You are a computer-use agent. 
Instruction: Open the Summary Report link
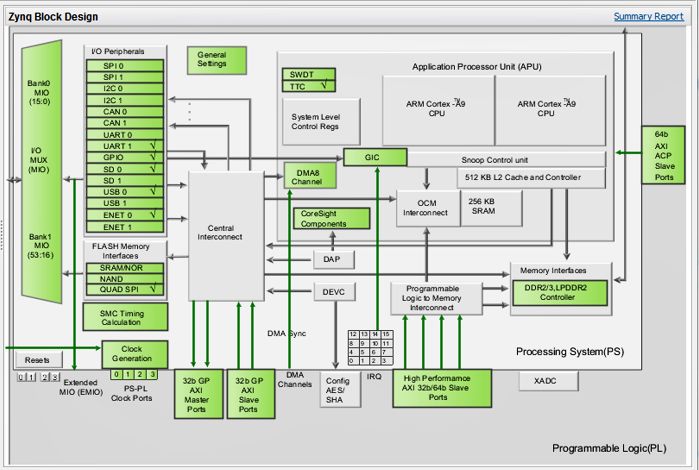click(648, 16)
